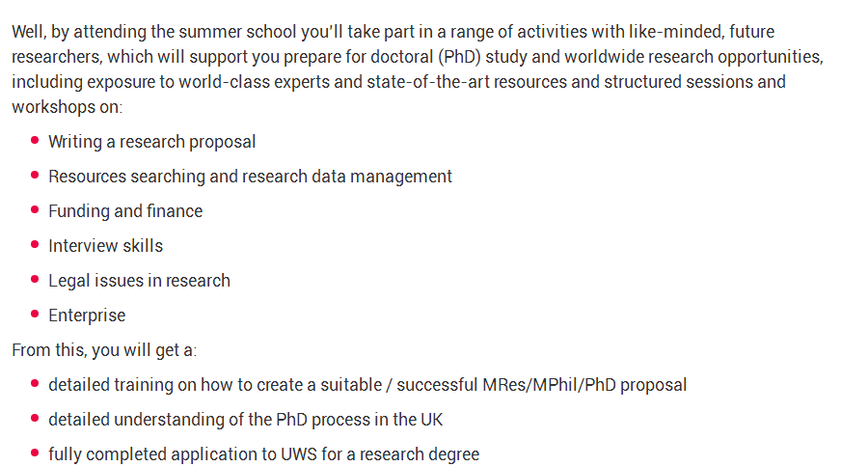Screen dimensions: 868x467
Task: Click the Enterprise list entry
Action: point(87,316)
